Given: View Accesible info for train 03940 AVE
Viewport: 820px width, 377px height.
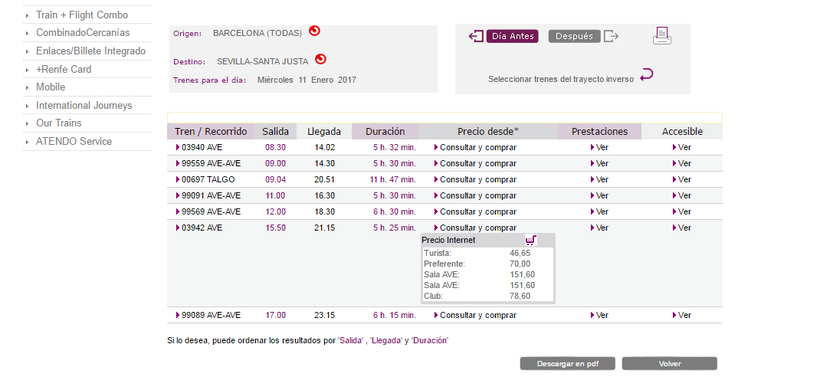Looking at the screenshot, I should tap(682, 147).
